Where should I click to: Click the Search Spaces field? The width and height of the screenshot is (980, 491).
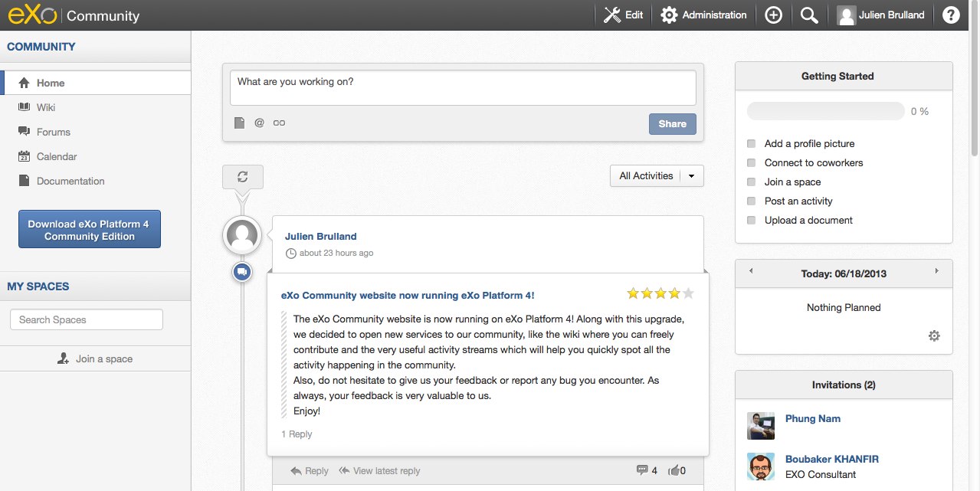[87, 319]
